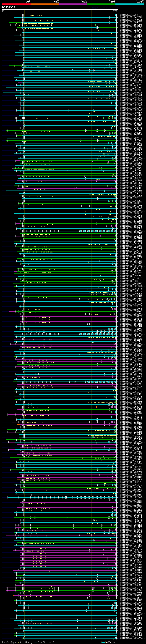Select label UniRef100_Q6HCE3
Image resolution: width=146 pixels, height=644 pixels.
(x=131, y=175)
